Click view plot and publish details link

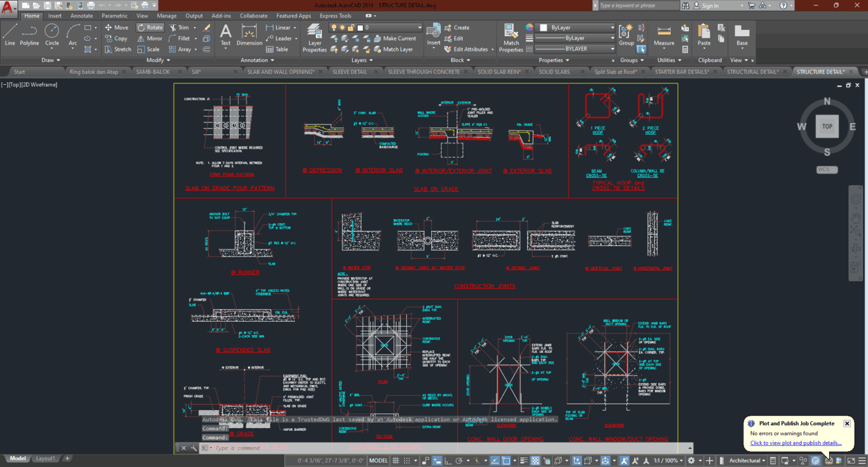[x=797, y=443]
